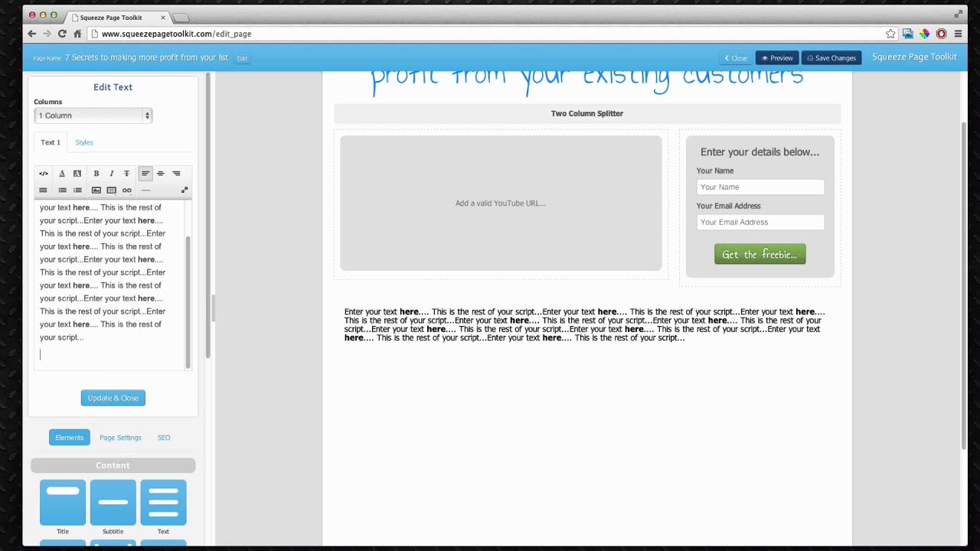Open the Page Settings tab
Image resolution: width=980 pixels, height=551 pixels.
click(x=120, y=438)
